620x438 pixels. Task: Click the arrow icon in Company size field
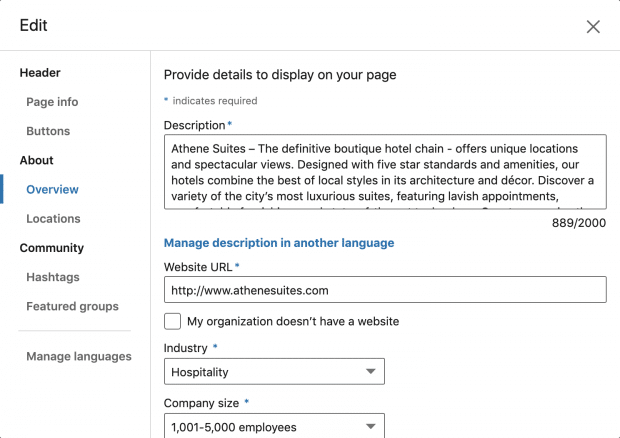(x=370, y=427)
